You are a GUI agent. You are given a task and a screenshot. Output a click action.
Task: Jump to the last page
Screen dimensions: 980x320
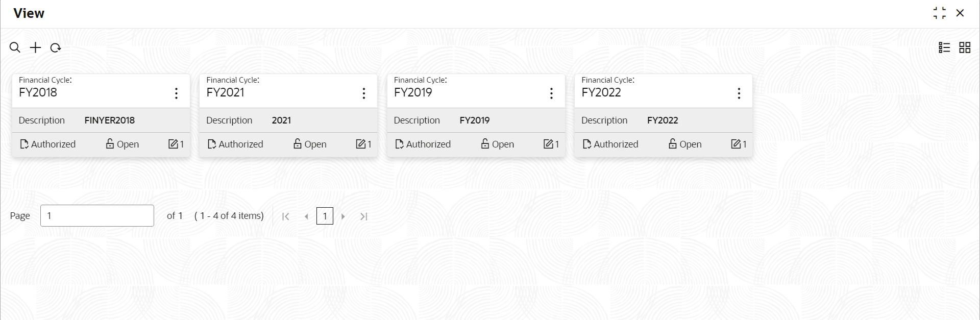click(363, 216)
